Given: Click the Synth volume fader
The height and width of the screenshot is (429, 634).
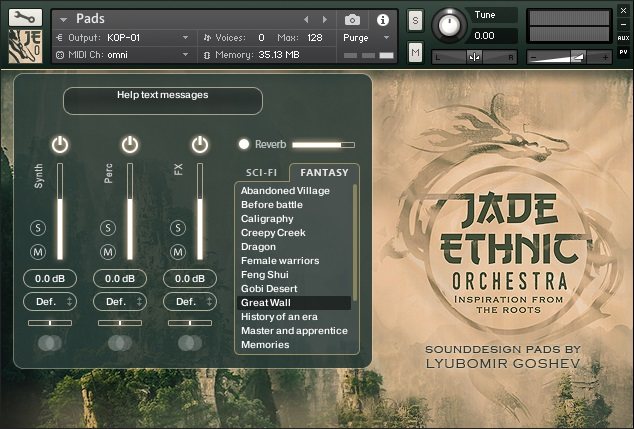Looking at the screenshot, I should click(60, 211).
